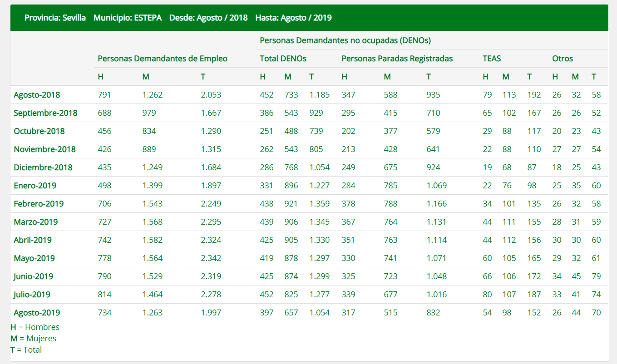617x364 pixels.
Task: Select 'Hasta: Agosto / 2019' filter text
Action: pos(293,18)
